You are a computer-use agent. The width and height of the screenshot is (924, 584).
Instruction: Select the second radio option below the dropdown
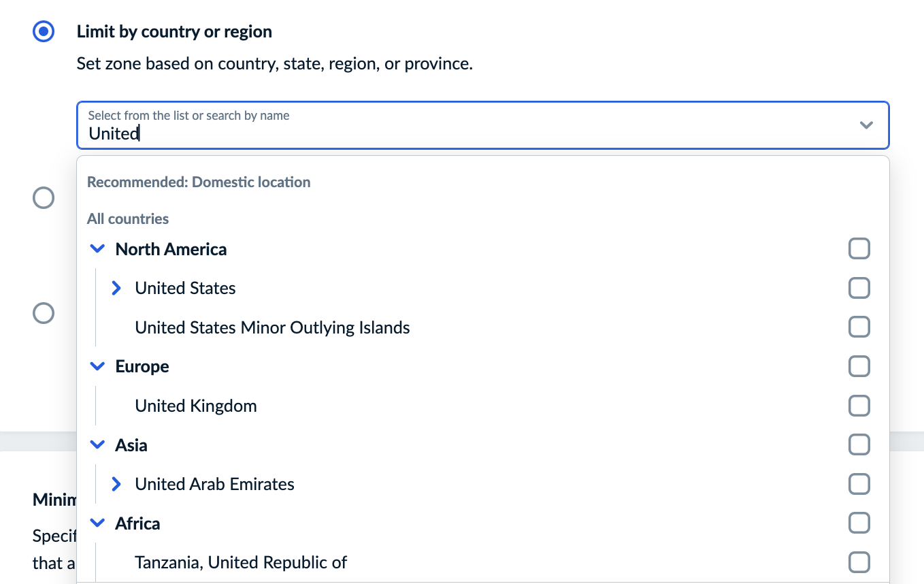tap(43, 197)
